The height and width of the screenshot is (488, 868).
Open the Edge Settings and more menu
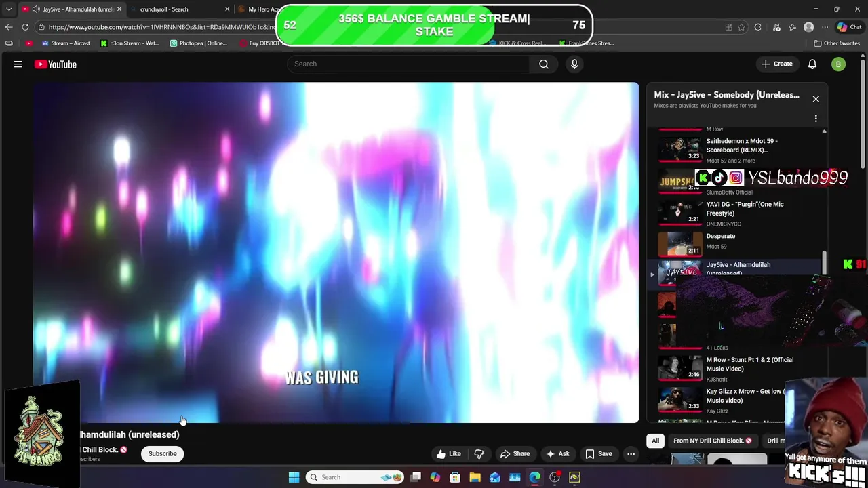[x=824, y=27]
